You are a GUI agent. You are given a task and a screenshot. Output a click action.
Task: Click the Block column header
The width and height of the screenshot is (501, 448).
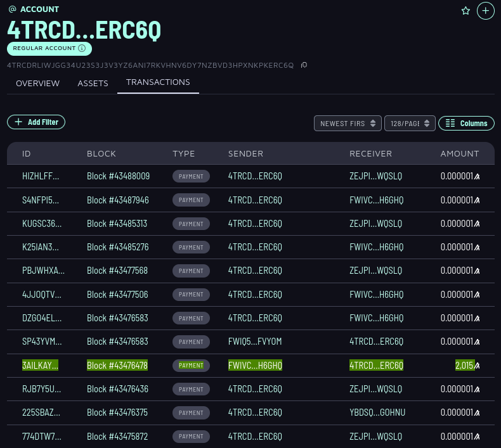click(x=101, y=153)
